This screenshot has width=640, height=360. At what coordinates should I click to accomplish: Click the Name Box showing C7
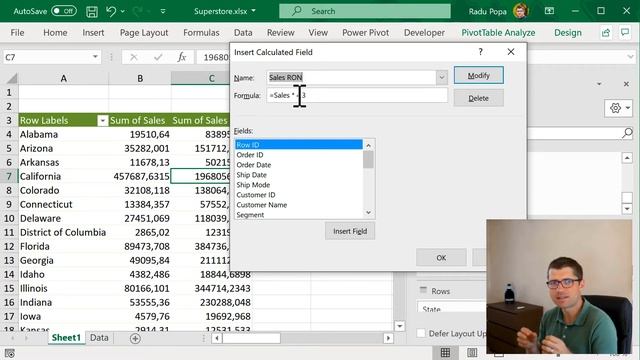coord(47,57)
